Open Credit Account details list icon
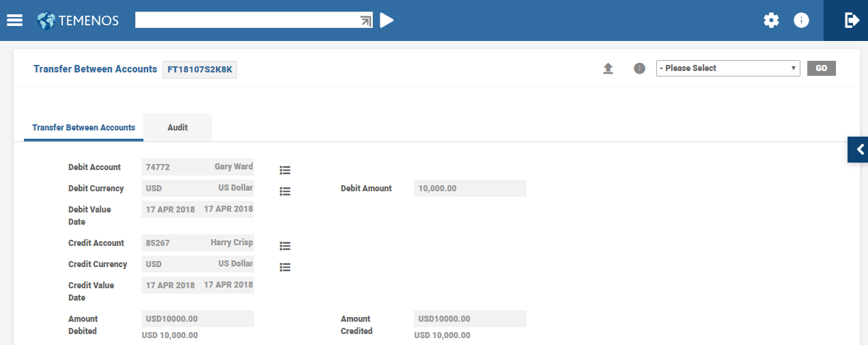The image size is (868, 345). click(285, 246)
